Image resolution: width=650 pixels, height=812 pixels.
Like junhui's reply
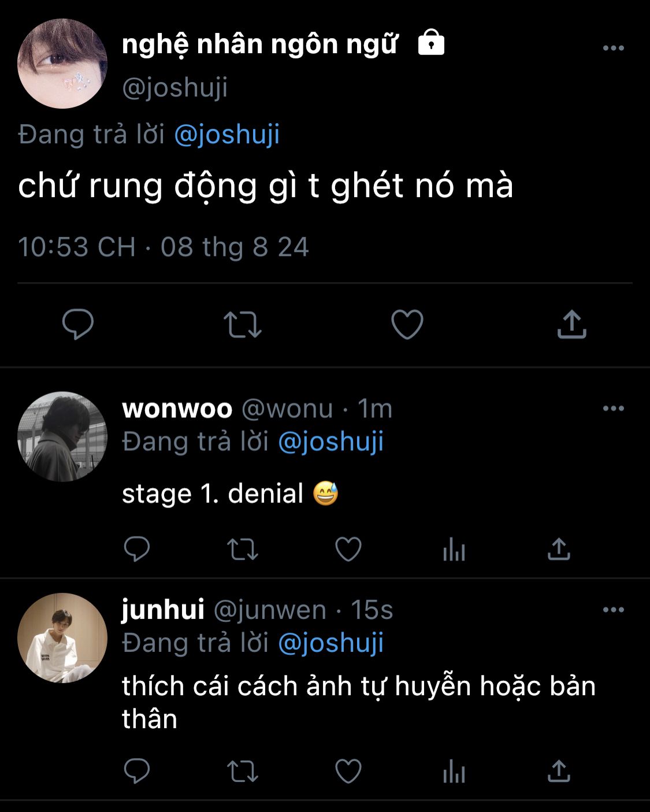[348, 771]
